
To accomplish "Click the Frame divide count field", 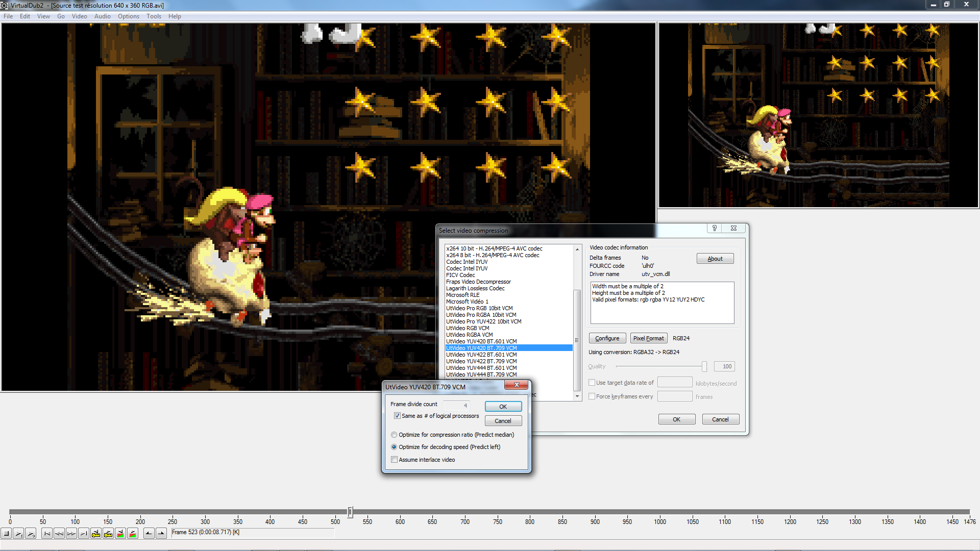I will point(456,405).
